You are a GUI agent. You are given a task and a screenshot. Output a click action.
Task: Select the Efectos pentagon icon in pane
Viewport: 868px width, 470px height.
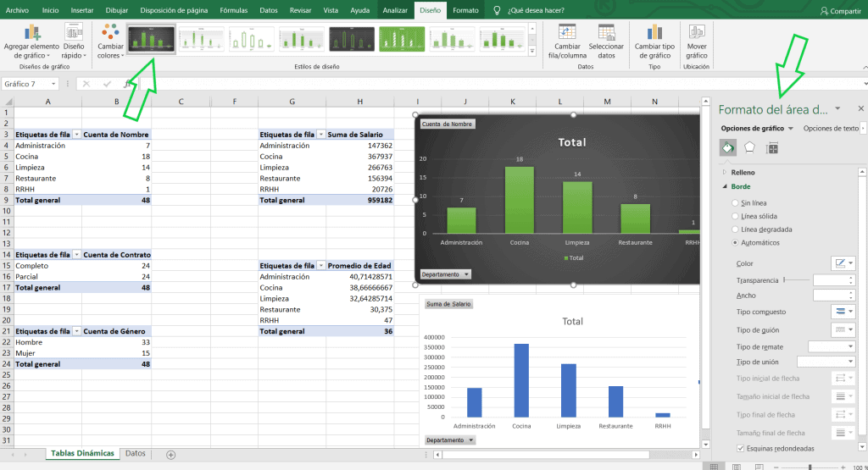coord(749,147)
